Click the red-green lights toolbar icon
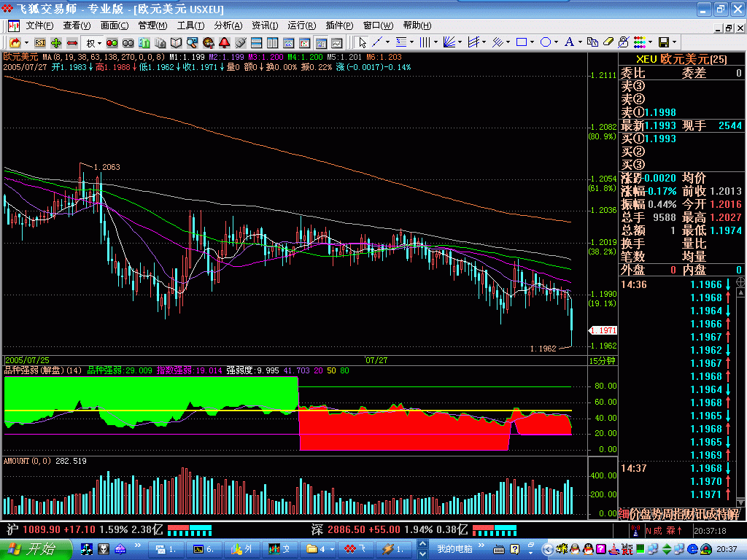The image size is (747, 560). pyautogui.click(x=112, y=43)
